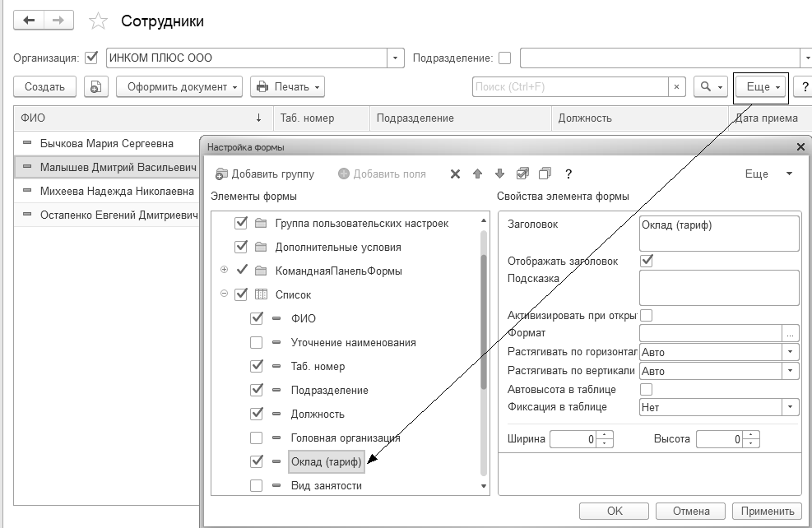Open the Печать dropdown menu

coord(287,87)
